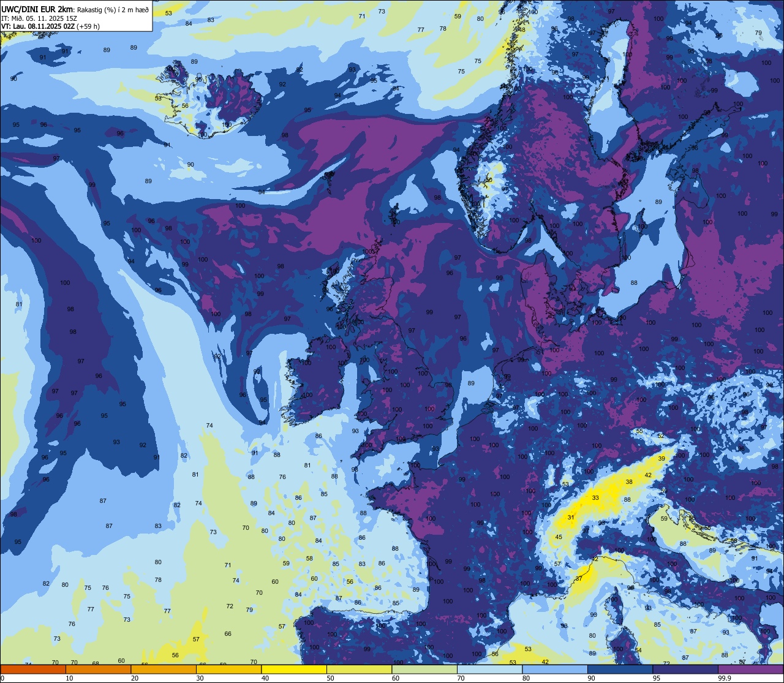Click the legend tick label 20
The height and width of the screenshot is (683, 784).
pyautogui.click(x=135, y=678)
